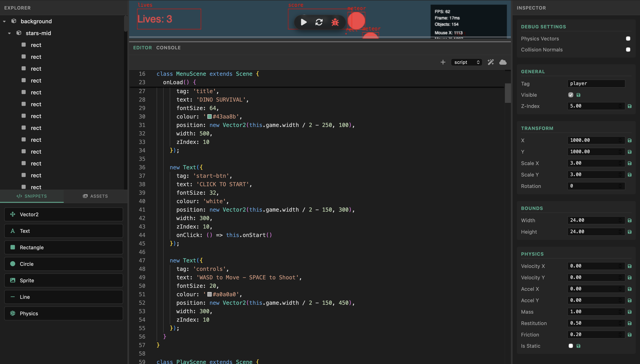Save the Velocity Y value
Viewport: 640px width, 364px height.
(x=629, y=277)
